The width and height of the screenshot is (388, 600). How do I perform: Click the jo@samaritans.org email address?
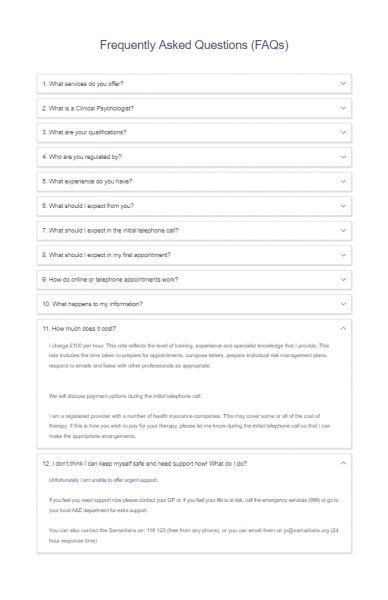306,530
